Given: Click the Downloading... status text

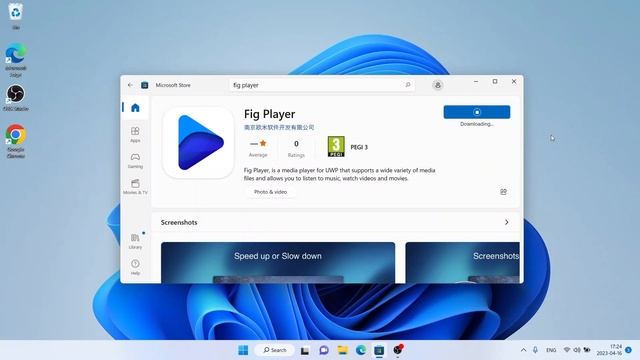Looking at the screenshot, I should point(477,124).
